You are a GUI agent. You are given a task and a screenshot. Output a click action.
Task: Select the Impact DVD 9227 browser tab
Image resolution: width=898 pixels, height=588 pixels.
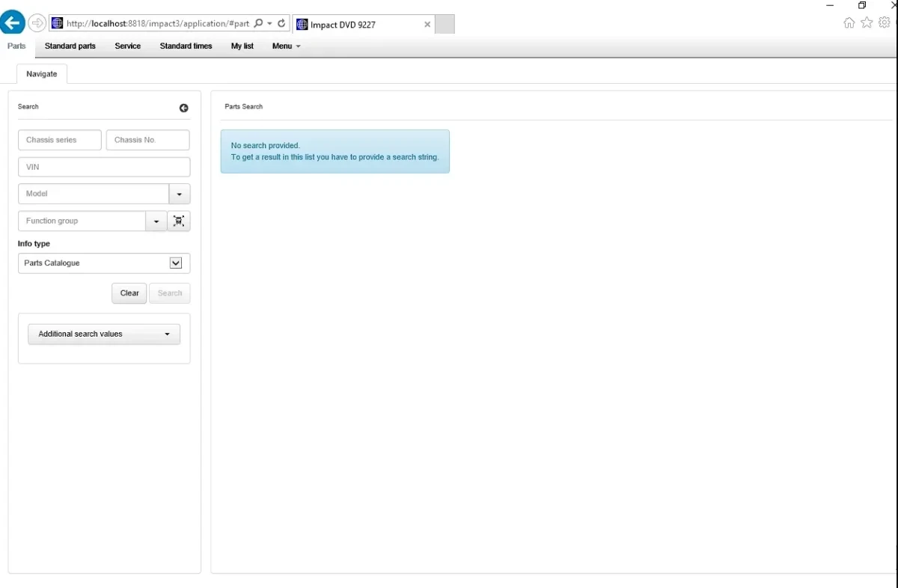click(364, 24)
